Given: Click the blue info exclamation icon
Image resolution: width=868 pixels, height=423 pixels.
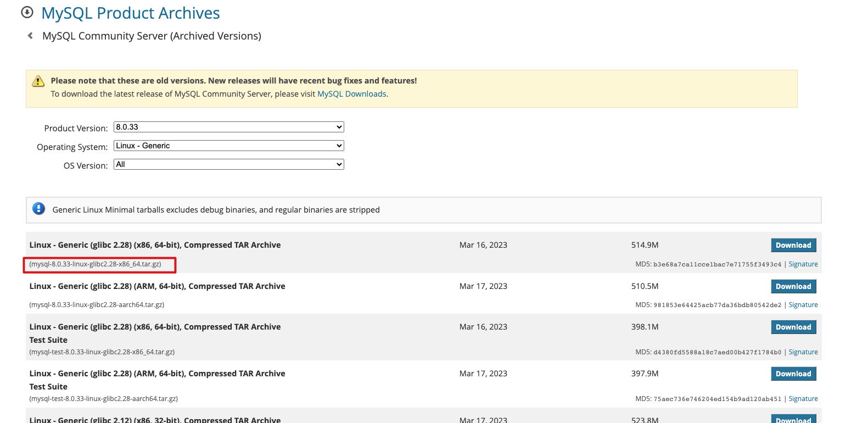Looking at the screenshot, I should (x=38, y=209).
